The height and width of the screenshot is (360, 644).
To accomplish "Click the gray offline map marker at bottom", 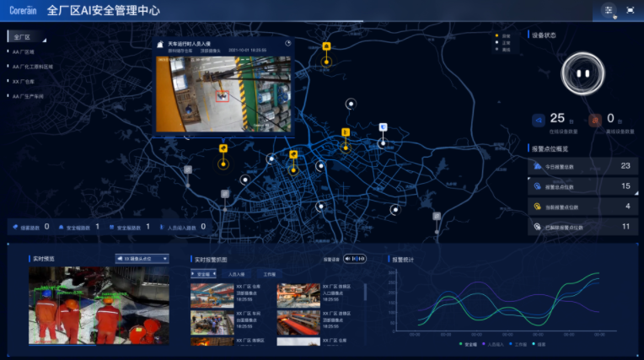I will (x=437, y=217).
